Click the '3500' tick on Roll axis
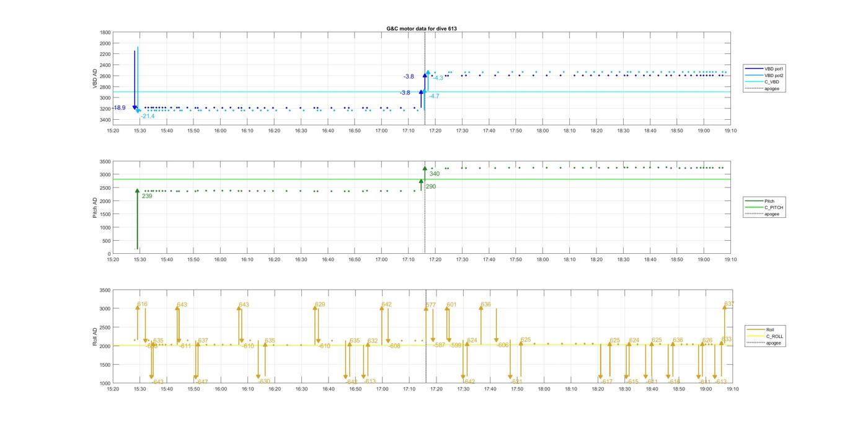 105,290
